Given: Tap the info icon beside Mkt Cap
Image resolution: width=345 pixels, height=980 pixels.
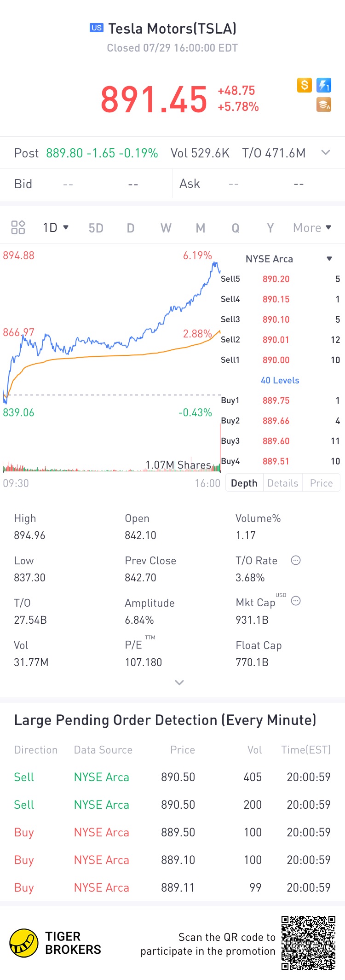Looking at the screenshot, I should click(296, 601).
